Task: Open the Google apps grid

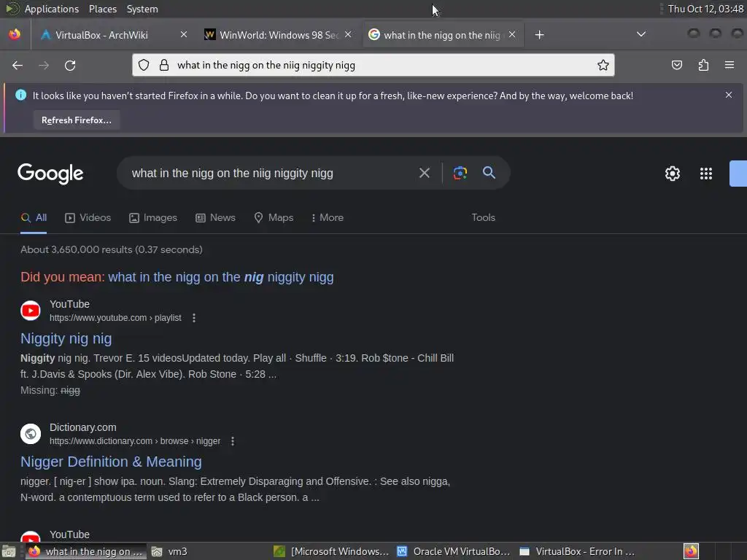Action: [x=706, y=174]
